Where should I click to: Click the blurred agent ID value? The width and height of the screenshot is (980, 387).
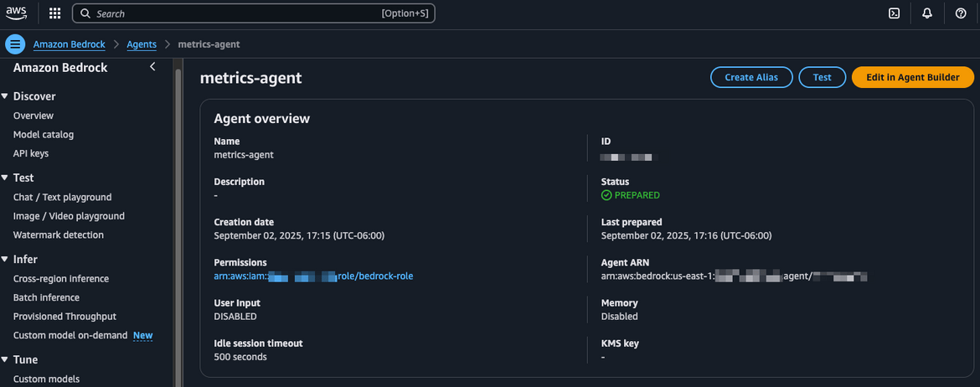(x=629, y=157)
